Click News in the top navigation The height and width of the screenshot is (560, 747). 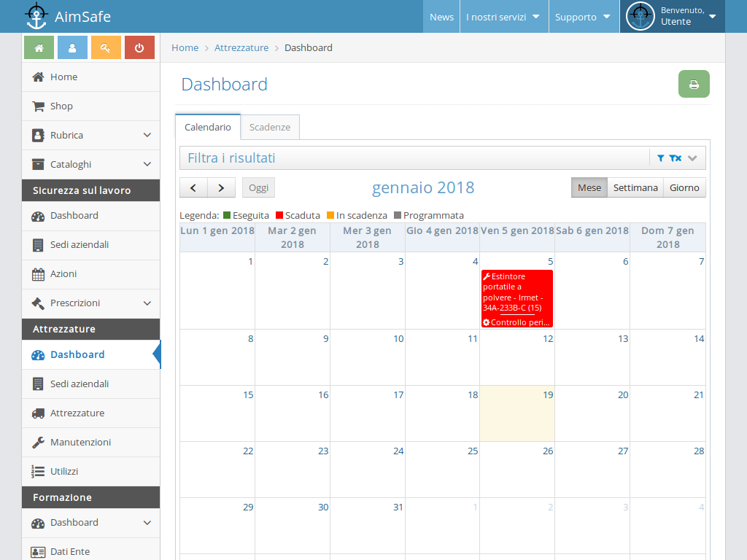441,17
